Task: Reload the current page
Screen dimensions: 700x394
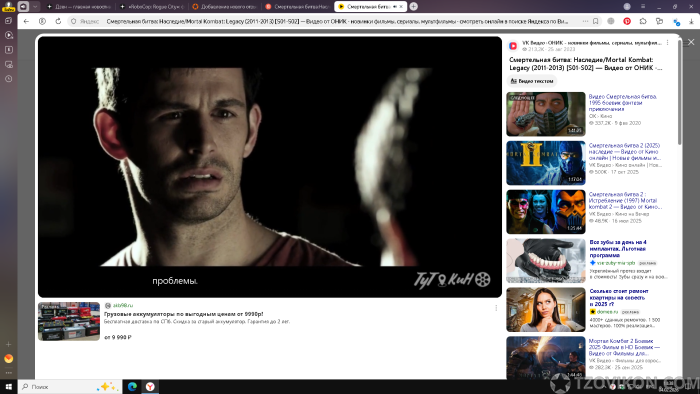Action: coord(58,21)
